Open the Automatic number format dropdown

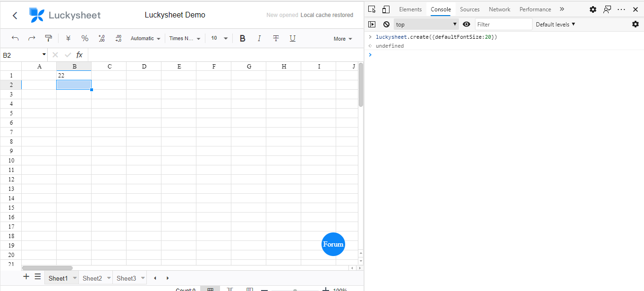[145, 39]
